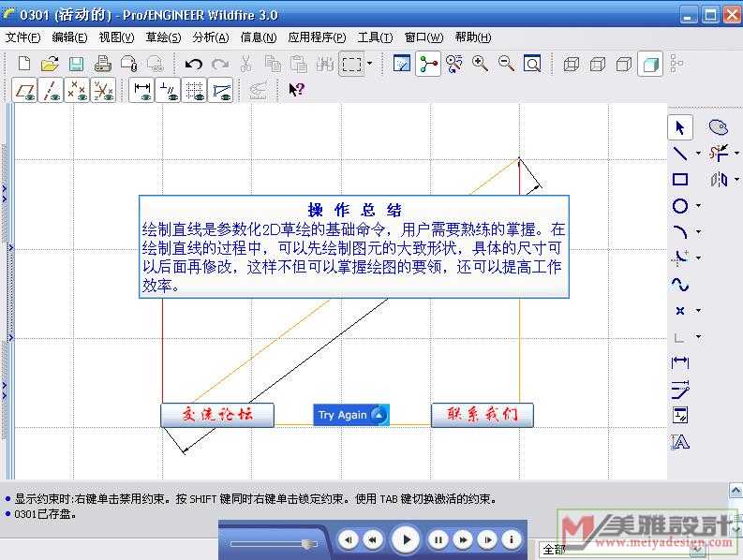Click the 联系我们 button
Image resolution: width=743 pixels, height=560 pixels.
click(x=483, y=415)
